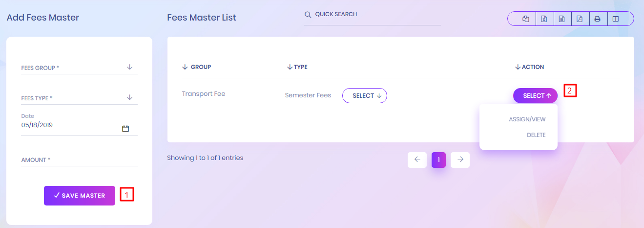Choose Assign/View from the action menu
644x228 pixels.
tap(527, 119)
